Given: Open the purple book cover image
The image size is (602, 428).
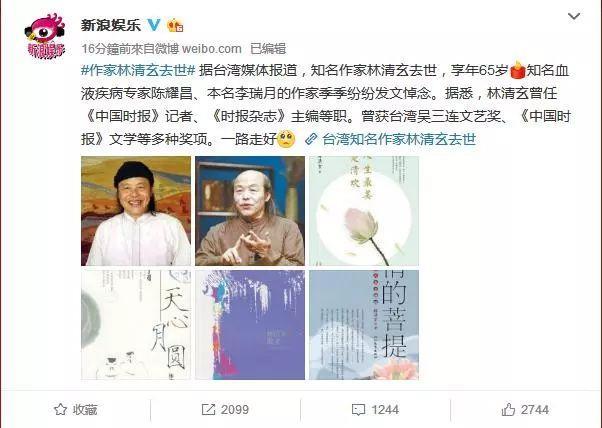Looking at the screenshot, I should (250, 325).
